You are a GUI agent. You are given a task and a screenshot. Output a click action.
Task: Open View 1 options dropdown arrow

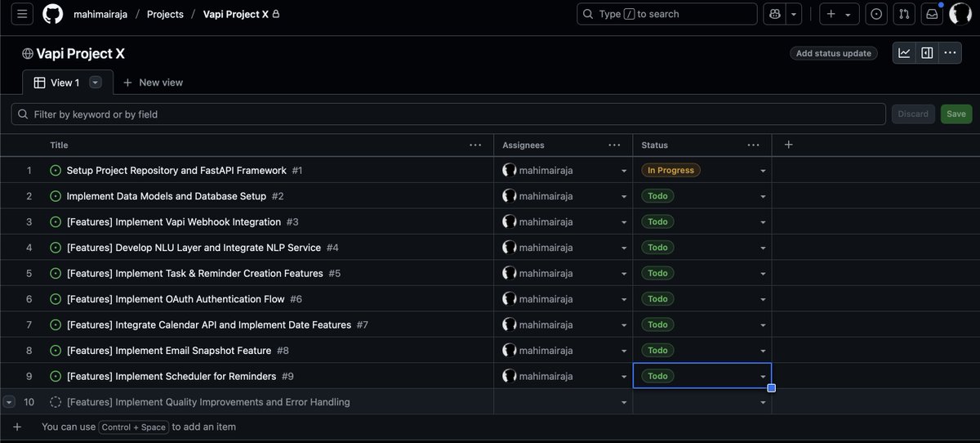(96, 83)
